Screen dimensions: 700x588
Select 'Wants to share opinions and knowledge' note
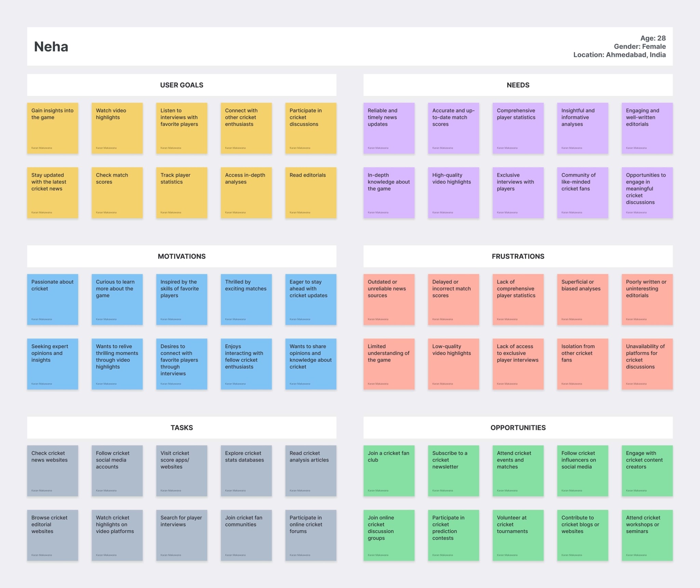click(311, 364)
